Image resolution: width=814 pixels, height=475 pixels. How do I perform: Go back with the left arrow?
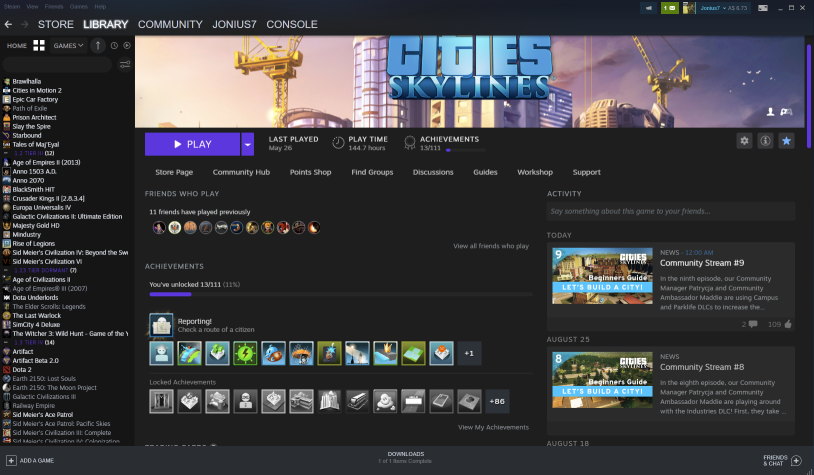tap(8, 24)
